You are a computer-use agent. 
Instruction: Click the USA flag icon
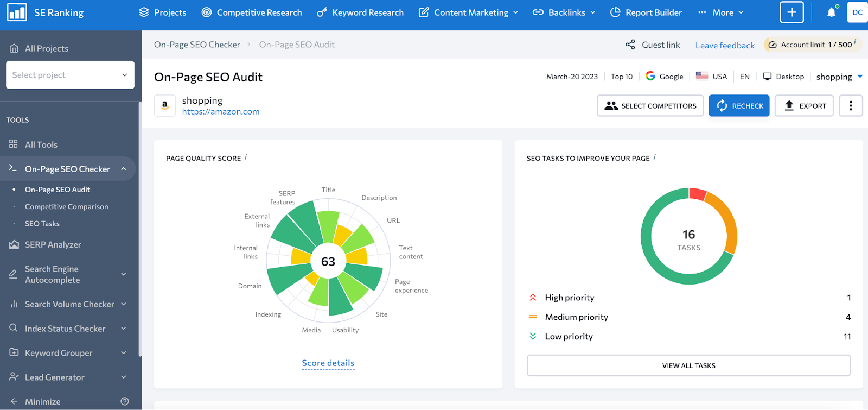tap(702, 76)
